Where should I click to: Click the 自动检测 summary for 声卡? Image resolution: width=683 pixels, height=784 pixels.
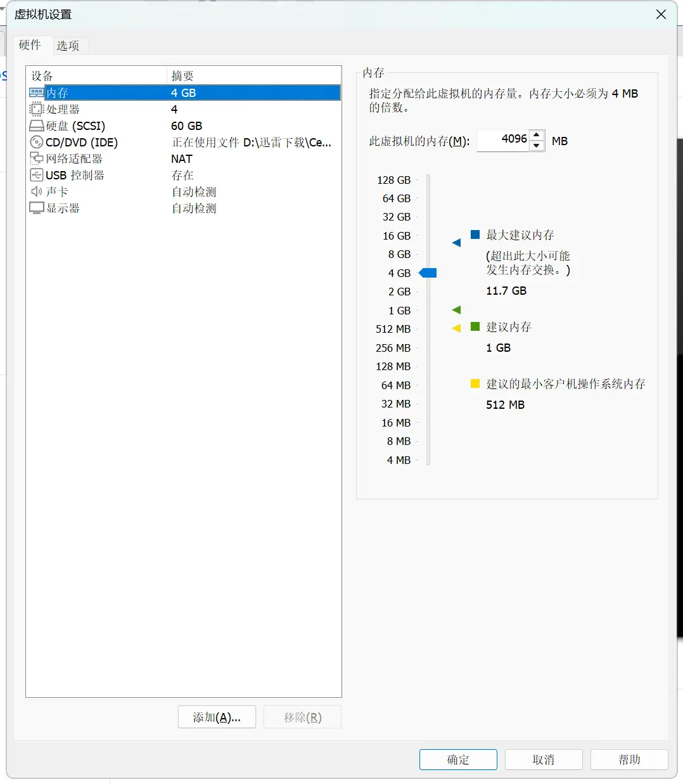(x=194, y=191)
